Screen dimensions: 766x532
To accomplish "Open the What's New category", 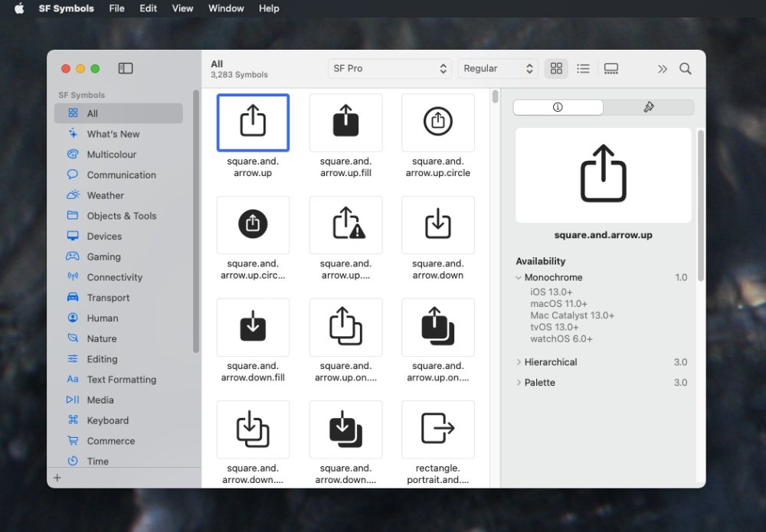I will coord(119,134).
